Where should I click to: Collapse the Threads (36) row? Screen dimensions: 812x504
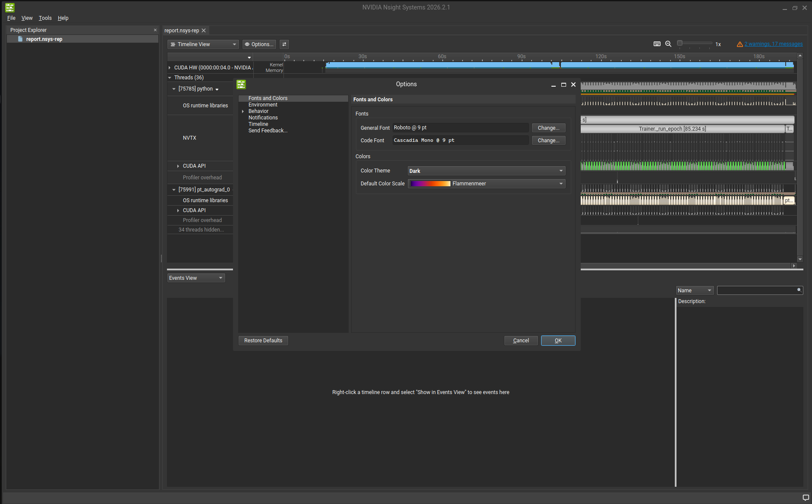[x=170, y=78]
